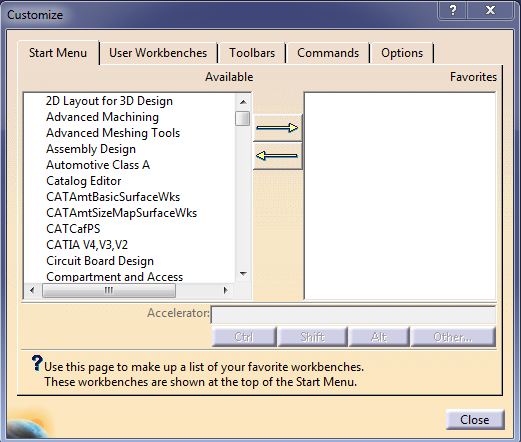
Task: Choose Assembly Design in Available list
Action: pyautogui.click(x=91, y=149)
